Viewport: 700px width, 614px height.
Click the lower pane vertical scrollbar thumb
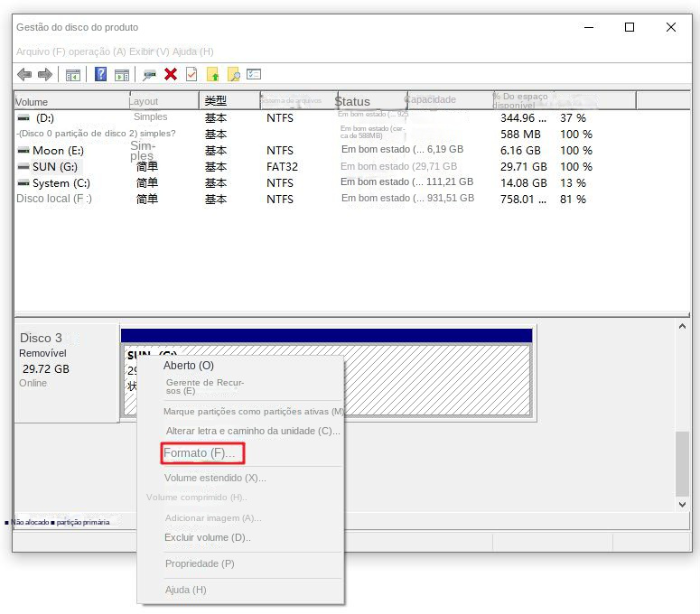coord(682,463)
